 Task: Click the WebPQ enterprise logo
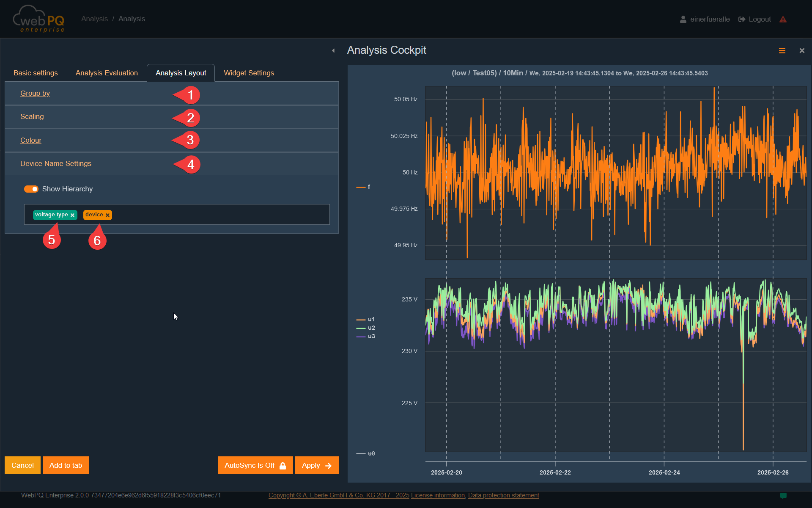(39, 19)
